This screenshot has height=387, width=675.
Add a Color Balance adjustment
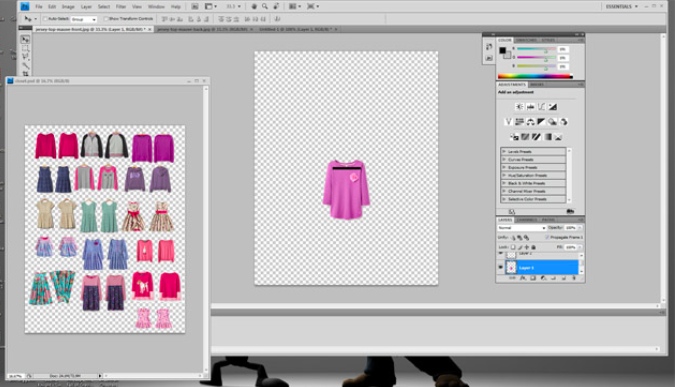coord(530,122)
